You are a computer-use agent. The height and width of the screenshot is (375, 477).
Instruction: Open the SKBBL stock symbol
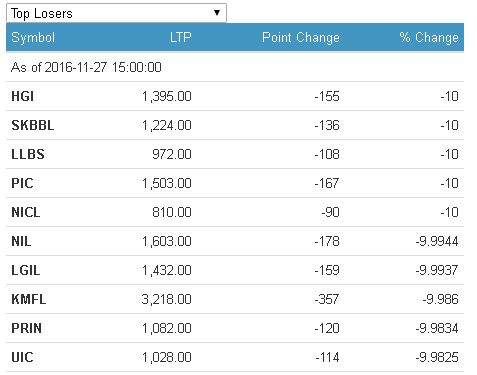[32, 125]
